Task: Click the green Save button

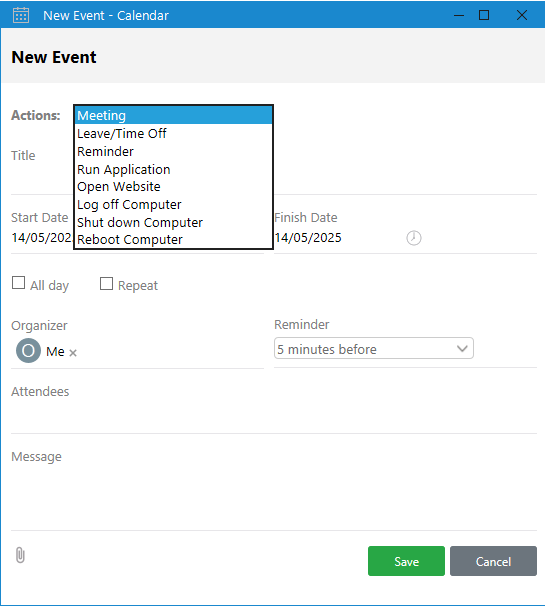Action: point(406,561)
